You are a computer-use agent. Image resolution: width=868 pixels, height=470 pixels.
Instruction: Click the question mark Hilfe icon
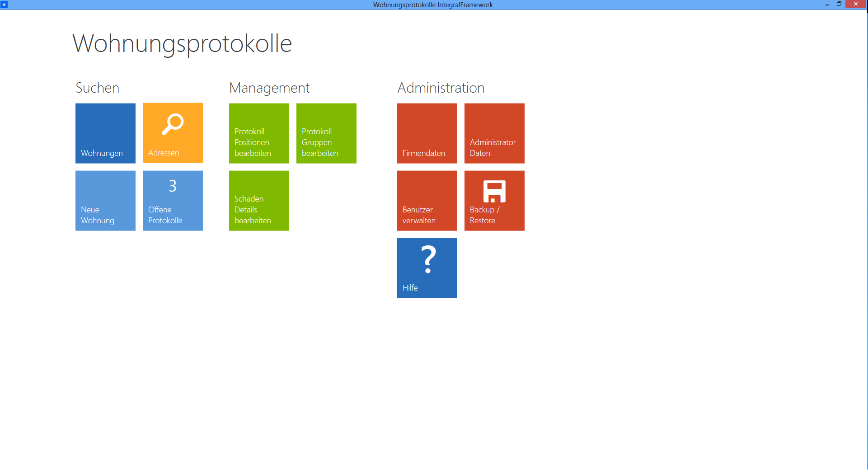pos(428,259)
